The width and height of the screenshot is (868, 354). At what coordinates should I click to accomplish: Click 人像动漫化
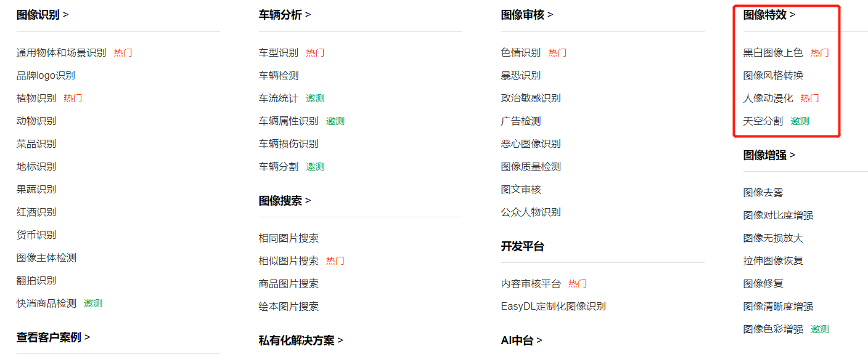(768, 99)
